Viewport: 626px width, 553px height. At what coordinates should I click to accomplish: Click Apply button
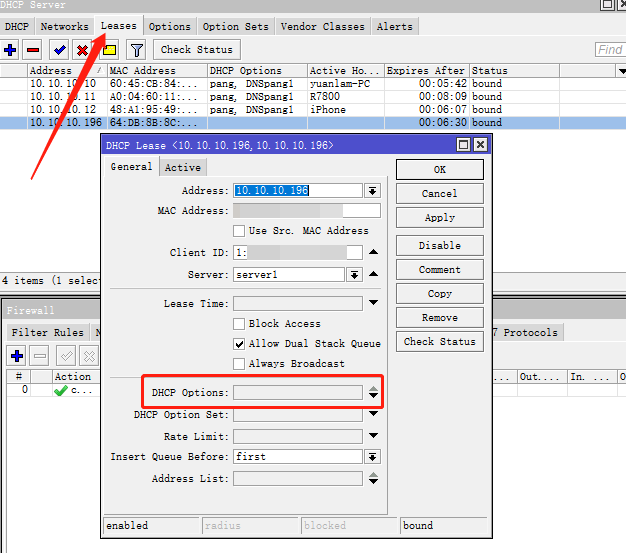[x=440, y=218]
